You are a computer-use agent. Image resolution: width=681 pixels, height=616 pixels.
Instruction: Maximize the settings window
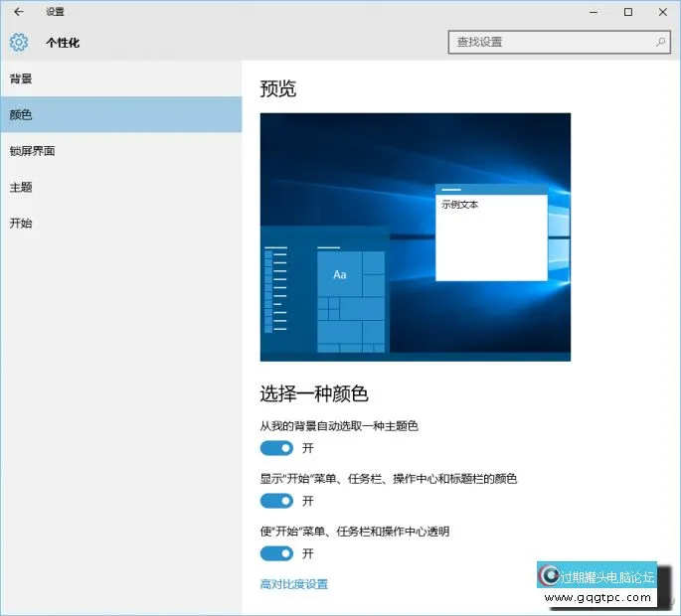628,12
